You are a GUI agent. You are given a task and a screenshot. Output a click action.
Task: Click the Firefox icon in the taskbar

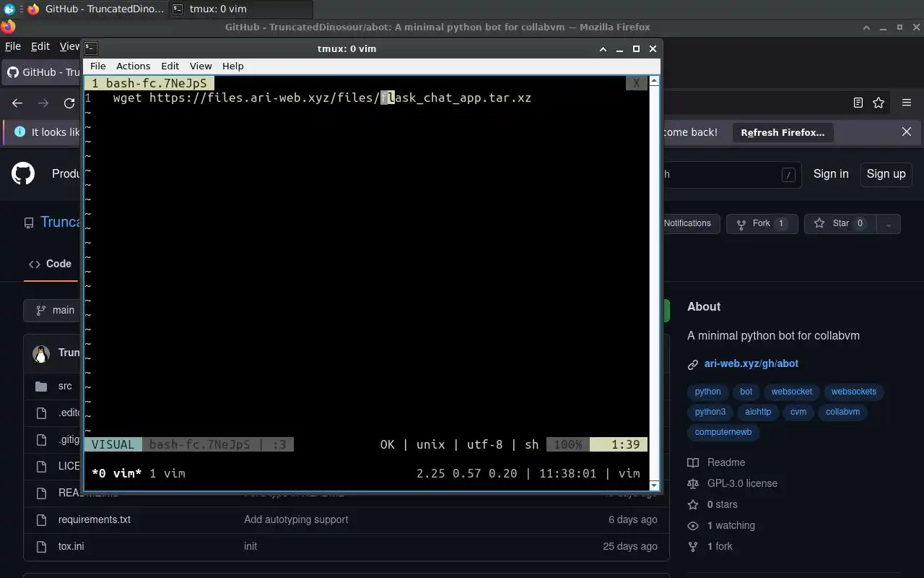[x=32, y=9]
